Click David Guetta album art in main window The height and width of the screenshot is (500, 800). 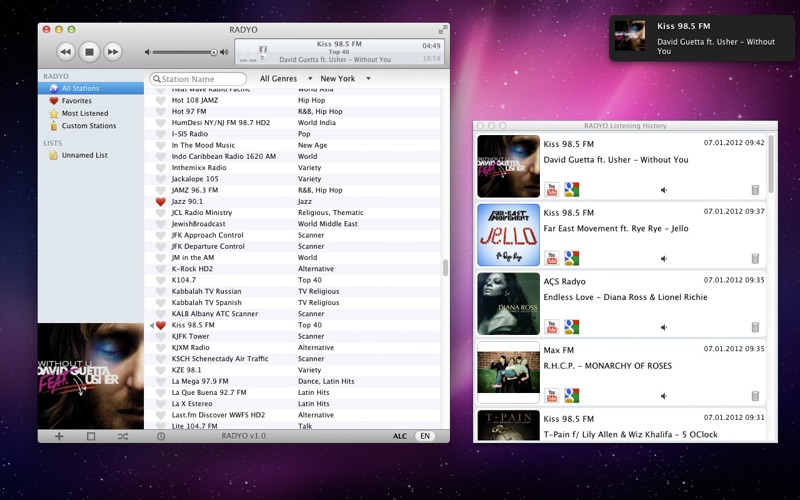pos(91,376)
